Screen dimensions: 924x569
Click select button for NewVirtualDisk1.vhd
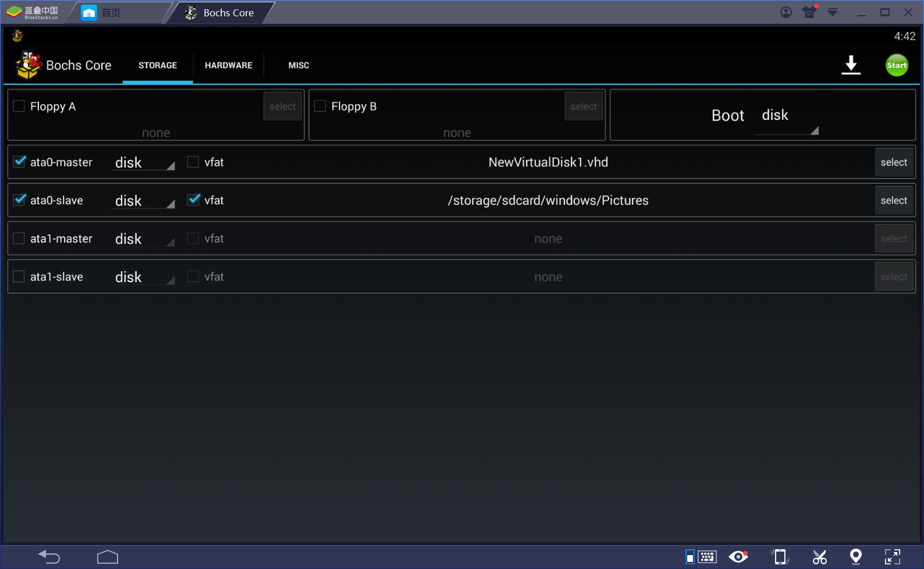tap(893, 162)
